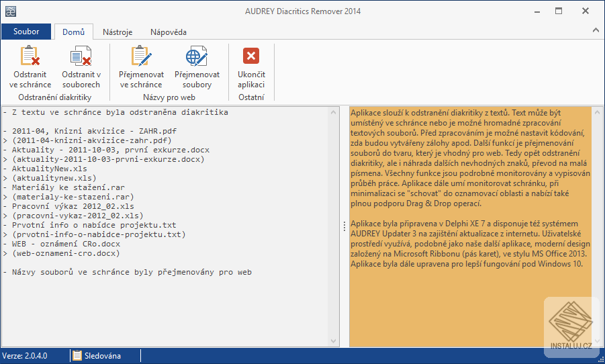The width and height of the screenshot is (605, 364).
Task: Click paragraph starting 'Aplikace slouží k odstranění'
Action: point(470,158)
